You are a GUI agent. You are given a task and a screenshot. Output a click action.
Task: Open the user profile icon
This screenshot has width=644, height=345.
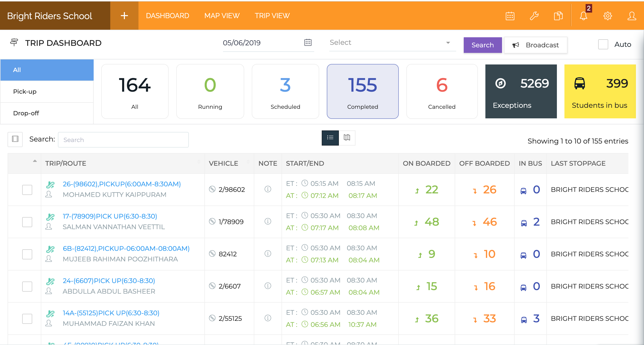coord(632,16)
